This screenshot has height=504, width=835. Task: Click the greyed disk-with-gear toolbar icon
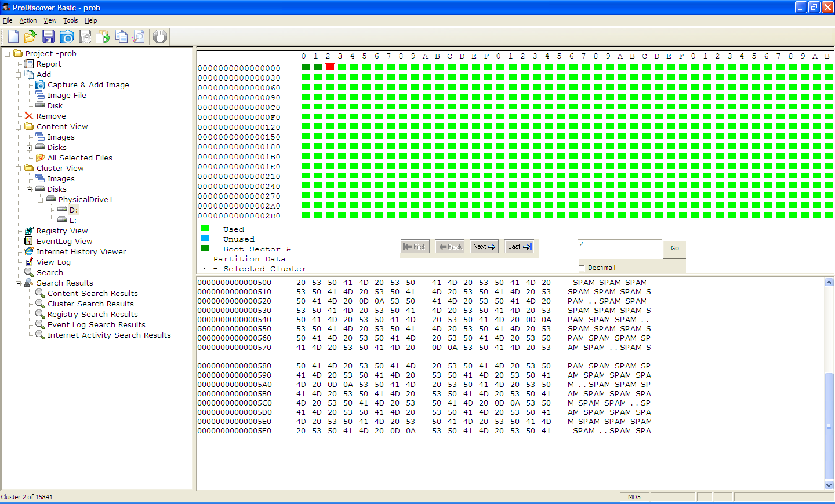(x=85, y=36)
